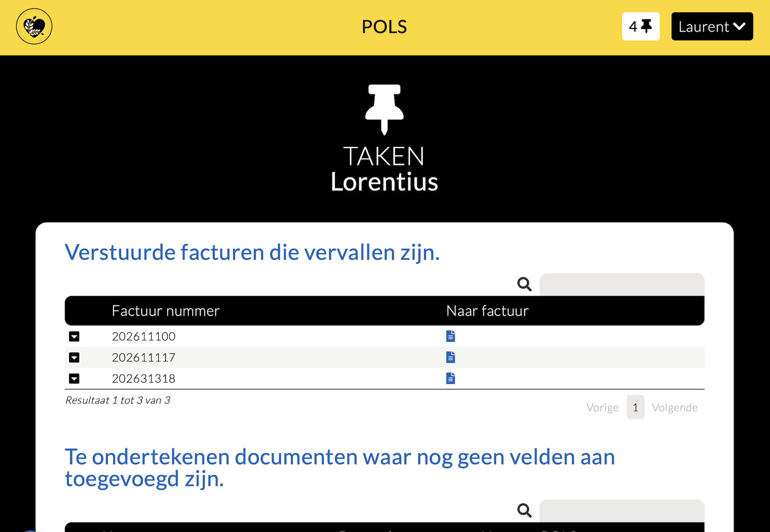The width and height of the screenshot is (770, 532).
Task: Focus the search field for documents to sign
Action: click(622, 511)
